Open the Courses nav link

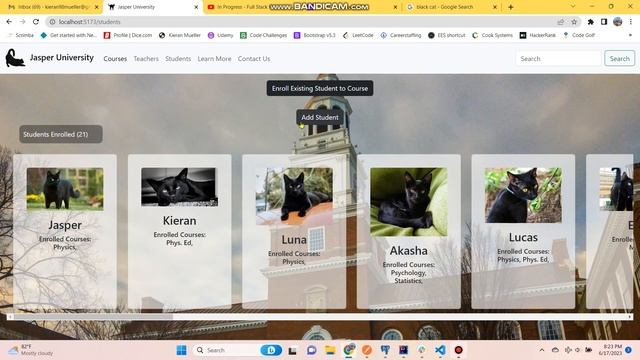115,59
